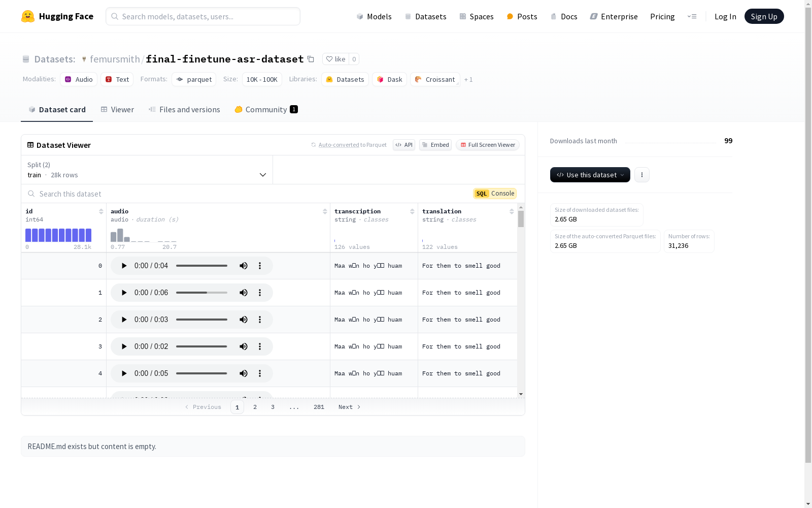Viewport: 812px width, 508px height.
Task: Open the femursmith user profile
Action: pos(115,59)
